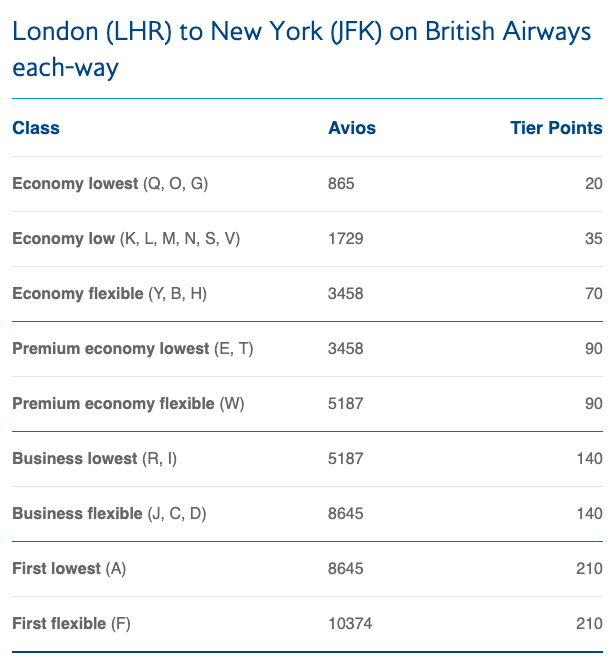Click the 10374 Avios value for First flexible
This screenshot has height=667, width=615.
[x=349, y=624]
